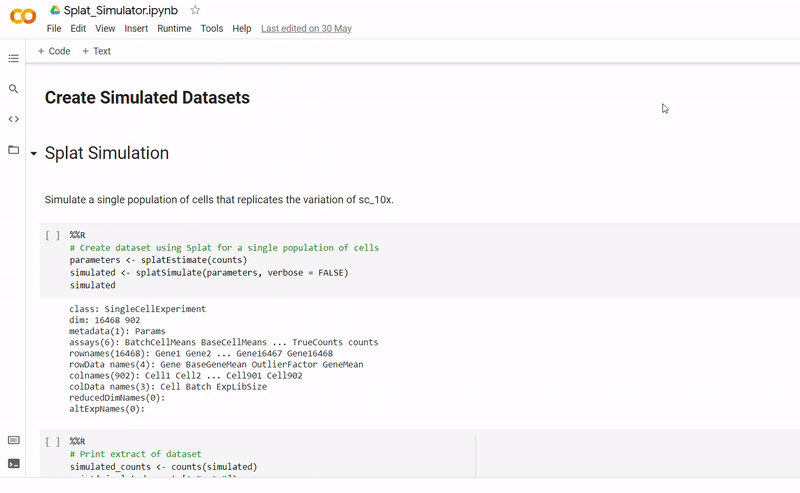Click the green Create dataset using Splat comment

[x=224, y=248]
